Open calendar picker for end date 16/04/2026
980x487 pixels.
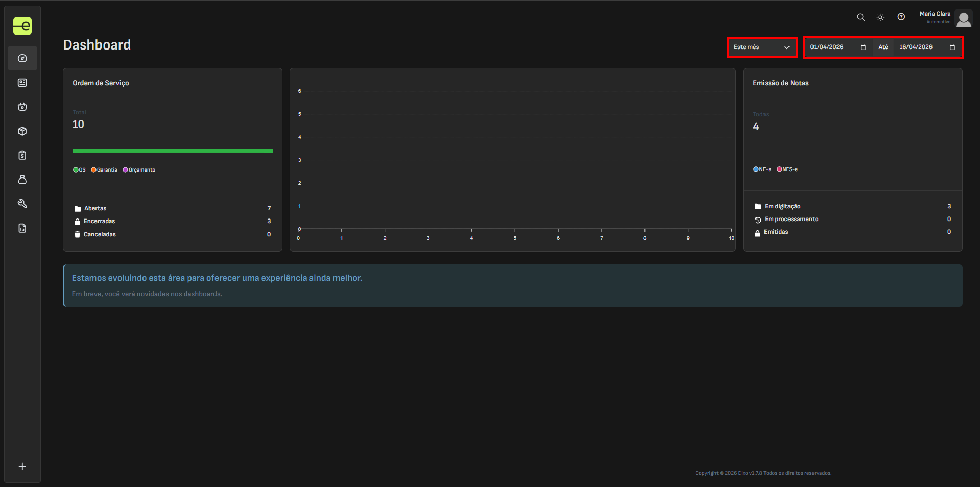[952, 47]
